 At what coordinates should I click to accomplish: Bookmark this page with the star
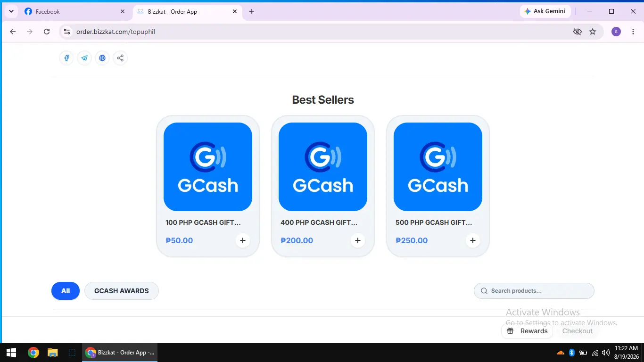tap(593, 32)
